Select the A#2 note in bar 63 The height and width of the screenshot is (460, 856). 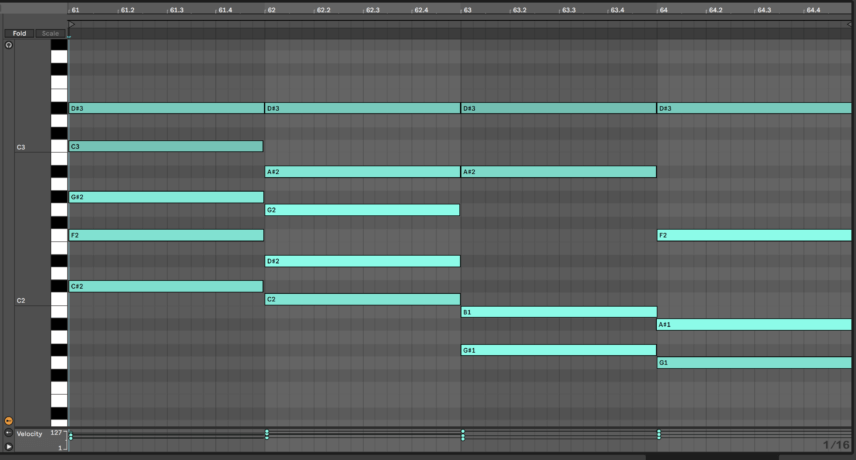[558, 171]
